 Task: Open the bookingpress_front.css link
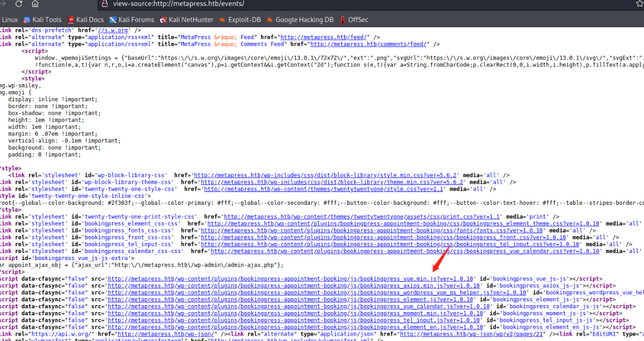pos(383,238)
